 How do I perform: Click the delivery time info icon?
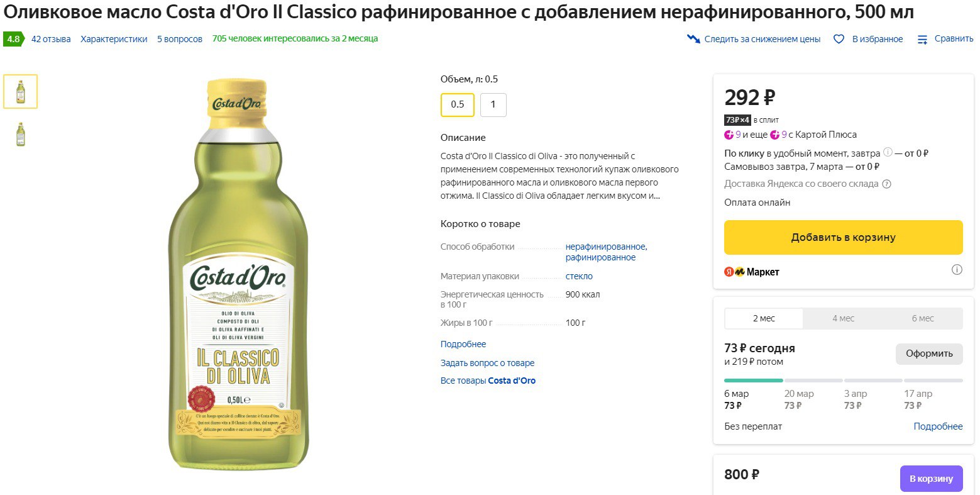tap(888, 152)
